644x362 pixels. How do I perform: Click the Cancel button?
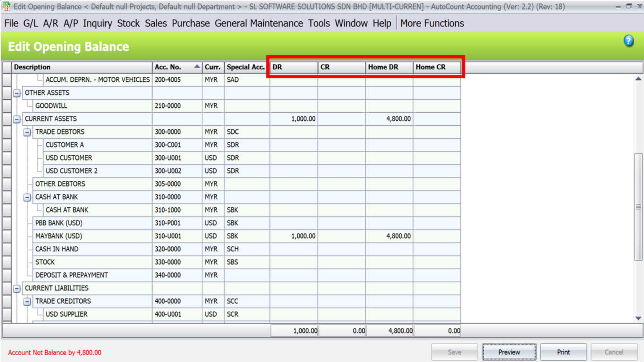pos(614,352)
